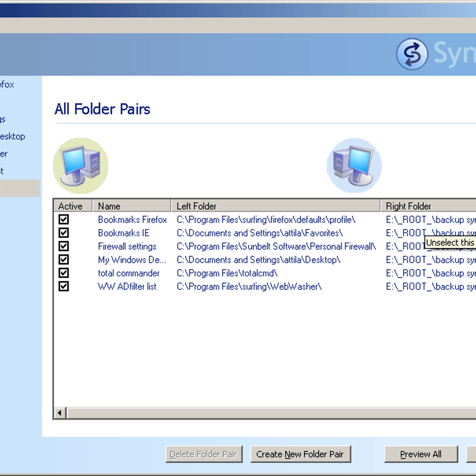Click the Active column header
Screen dimensions: 476x476
point(73,206)
